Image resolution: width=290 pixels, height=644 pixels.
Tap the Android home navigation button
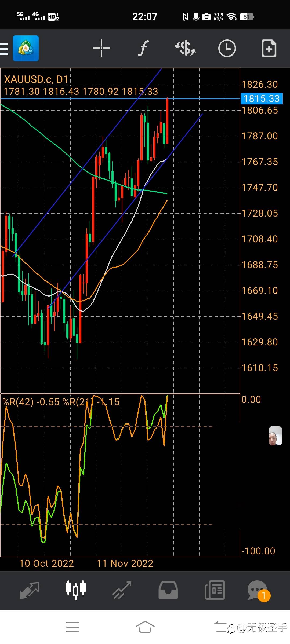click(145, 627)
